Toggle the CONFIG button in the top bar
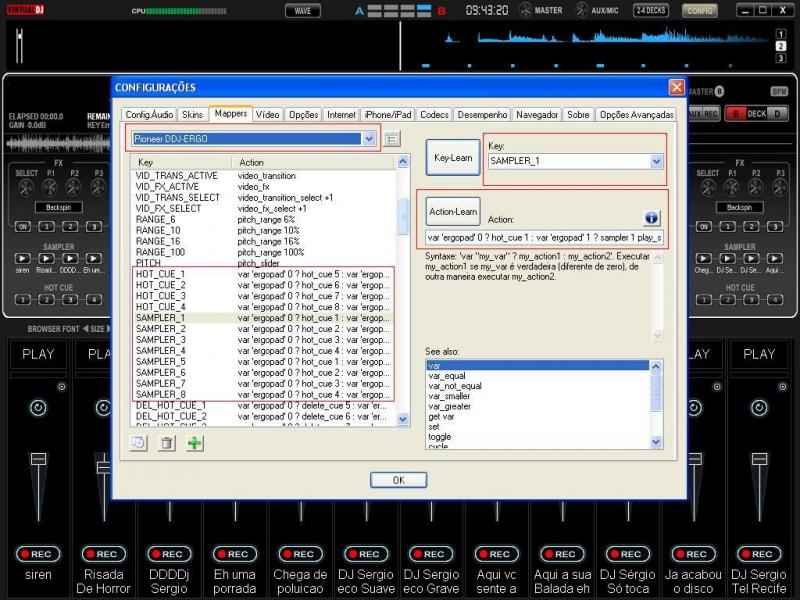800x600 pixels. [x=700, y=10]
